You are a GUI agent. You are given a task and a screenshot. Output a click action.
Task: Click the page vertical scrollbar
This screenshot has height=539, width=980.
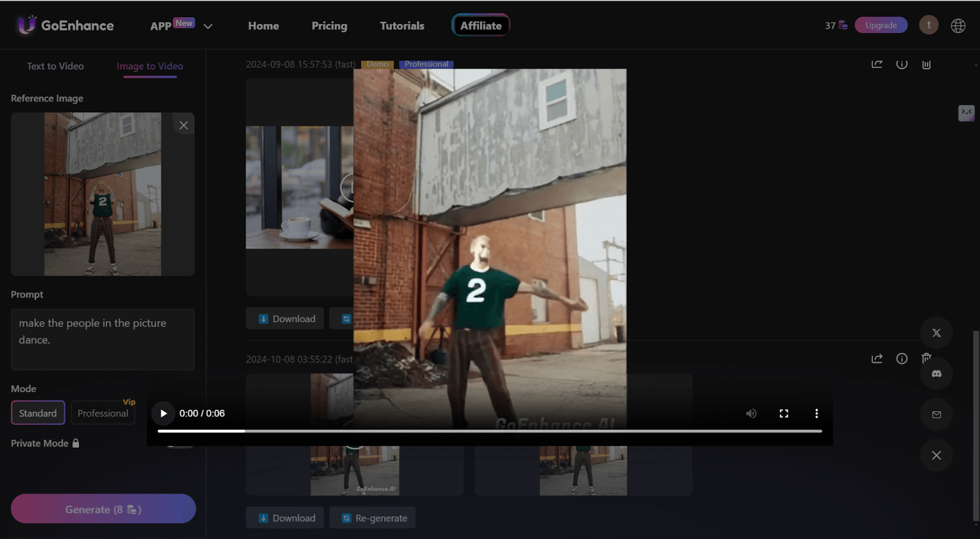[x=976, y=426]
